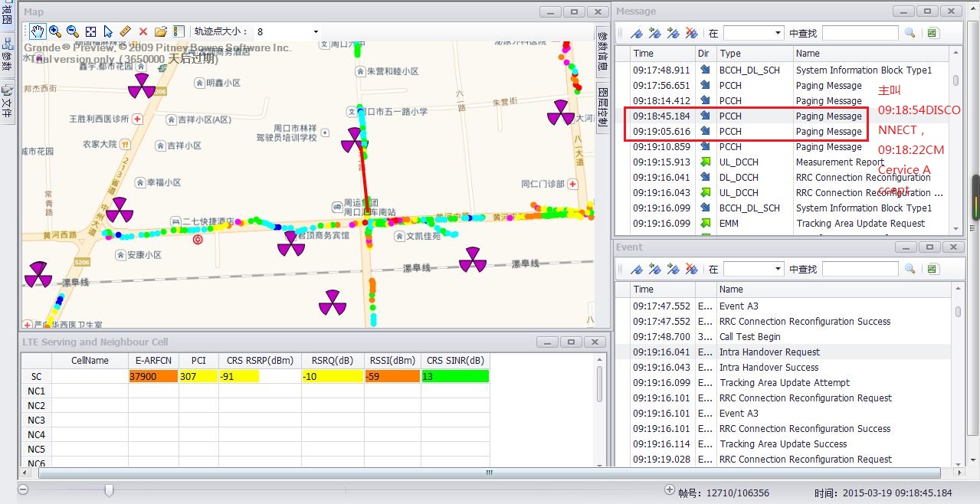Select the pan hand tool in Map toolbar

coord(38,31)
